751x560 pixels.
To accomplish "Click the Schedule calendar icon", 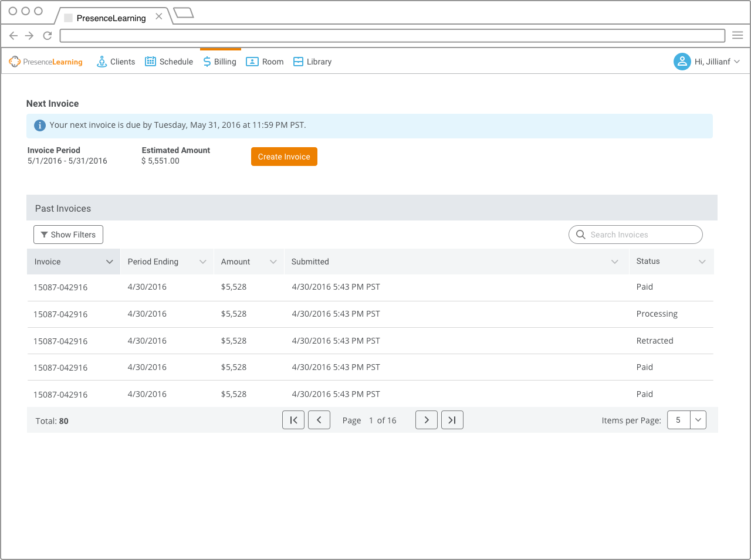I will coord(150,62).
